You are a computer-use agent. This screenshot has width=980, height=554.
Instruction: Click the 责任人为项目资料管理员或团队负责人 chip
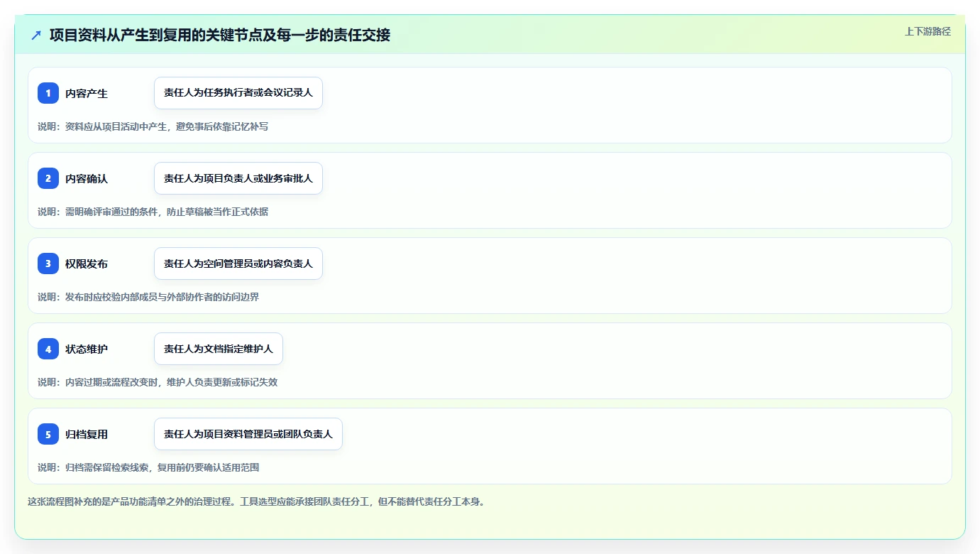pyautogui.click(x=248, y=434)
